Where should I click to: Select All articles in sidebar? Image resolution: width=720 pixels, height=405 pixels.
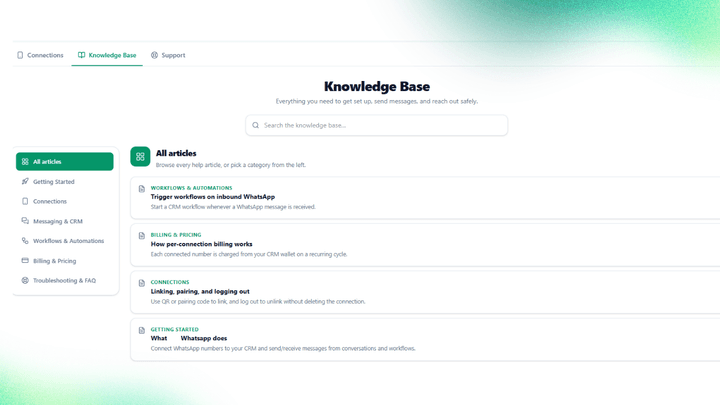(65, 162)
